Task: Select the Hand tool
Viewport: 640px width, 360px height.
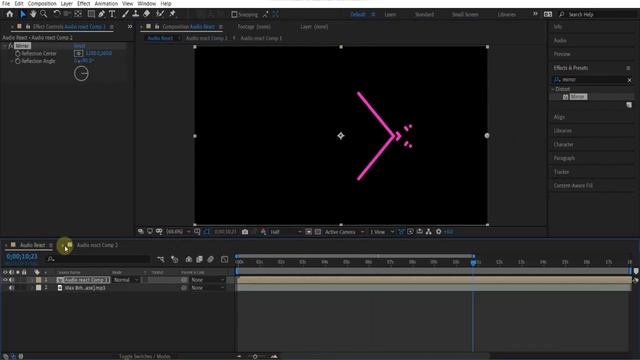Action: click(33, 14)
